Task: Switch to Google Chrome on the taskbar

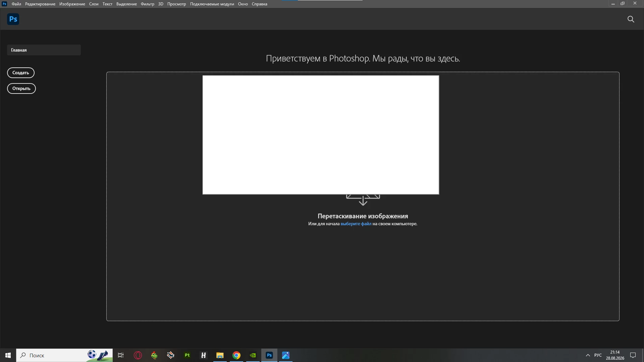Action: click(236, 355)
